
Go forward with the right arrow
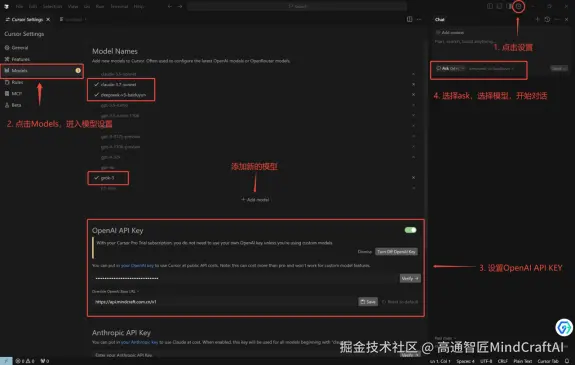(180, 6)
